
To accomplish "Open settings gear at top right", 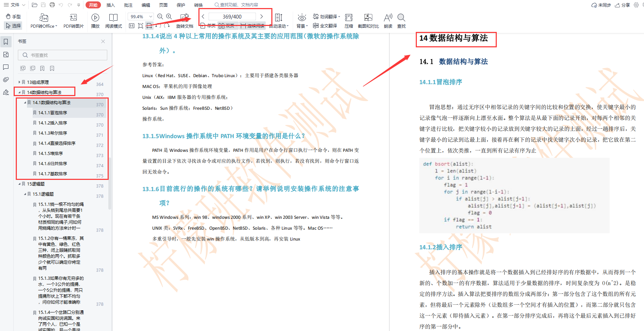I will click(x=636, y=5).
